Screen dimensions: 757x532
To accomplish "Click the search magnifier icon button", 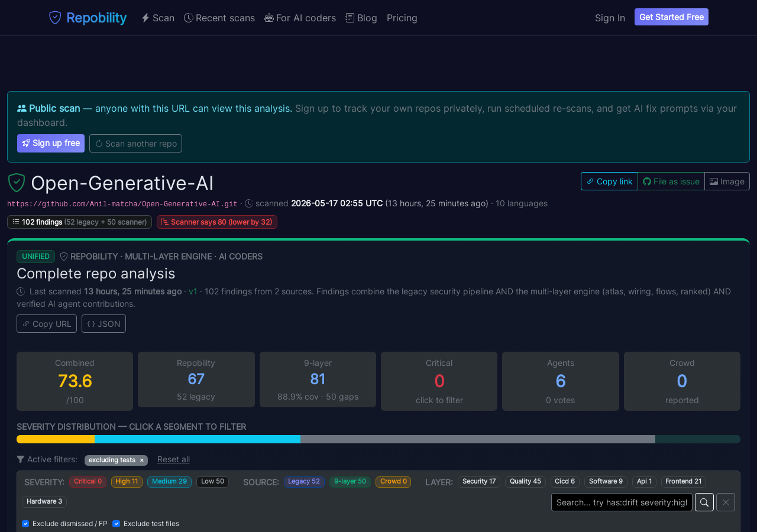I will click(x=704, y=502).
